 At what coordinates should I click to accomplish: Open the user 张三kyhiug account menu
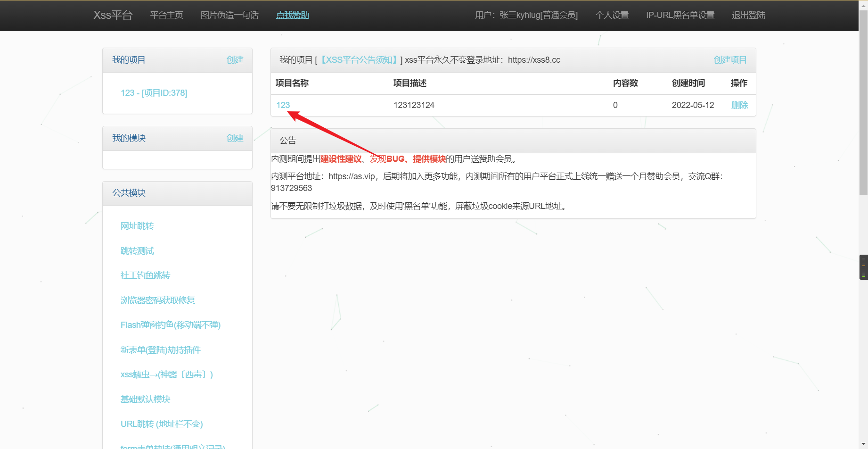coord(526,15)
